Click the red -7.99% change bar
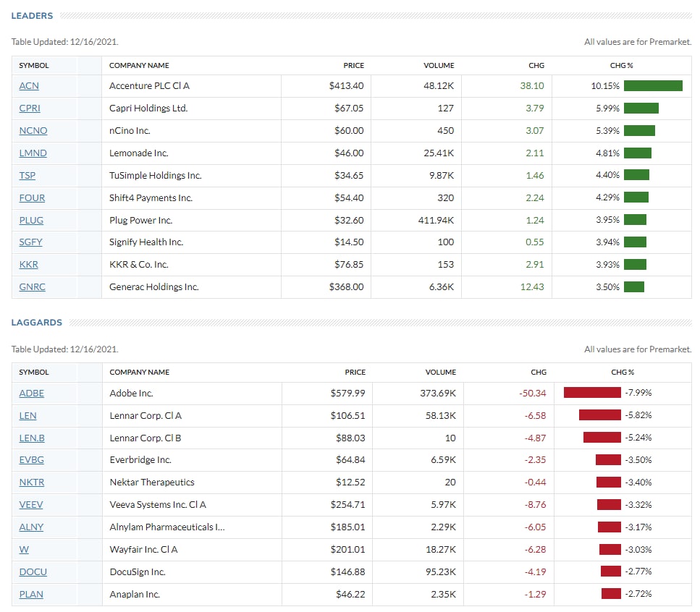Screen dimensions: 700x612 pyautogui.click(x=592, y=393)
